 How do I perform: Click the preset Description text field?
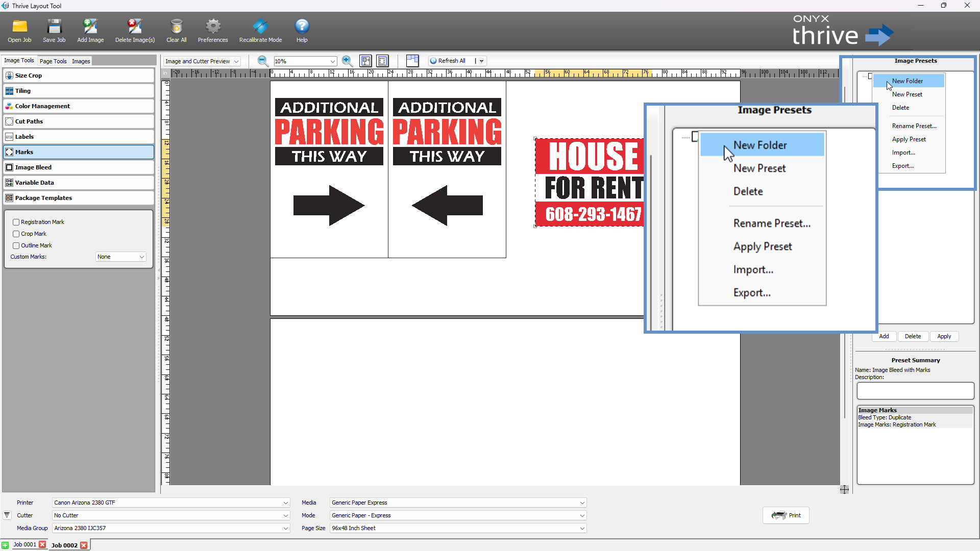tap(915, 391)
